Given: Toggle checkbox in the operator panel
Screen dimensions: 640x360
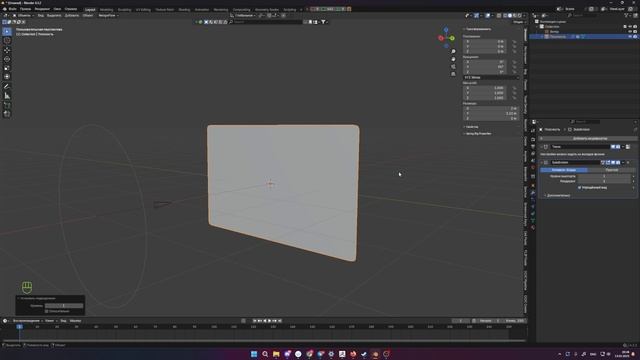Looking at the screenshot, I should coord(47,311).
